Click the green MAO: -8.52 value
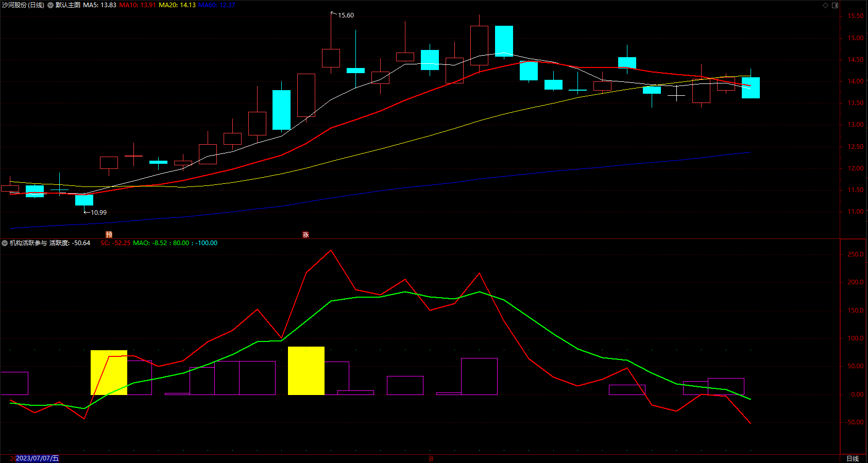868x463 pixels. 150,243
